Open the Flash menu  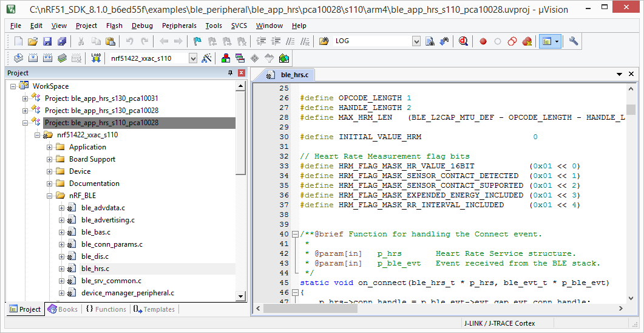[x=114, y=26]
